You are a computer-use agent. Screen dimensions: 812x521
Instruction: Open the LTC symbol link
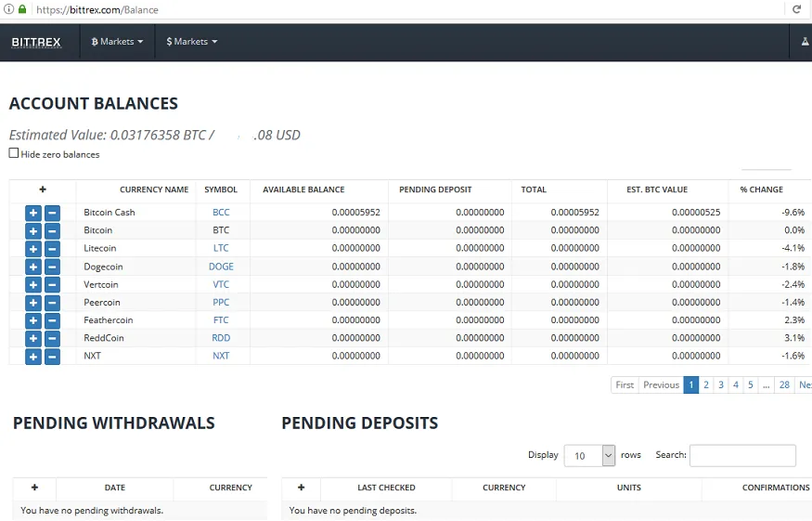(x=221, y=248)
